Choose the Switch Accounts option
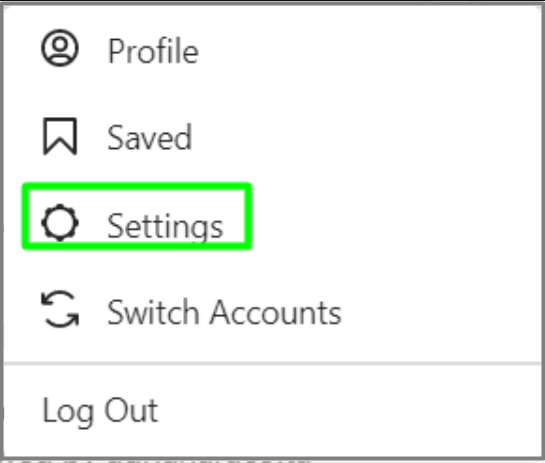The height and width of the screenshot is (463, 545). point(272,310)
